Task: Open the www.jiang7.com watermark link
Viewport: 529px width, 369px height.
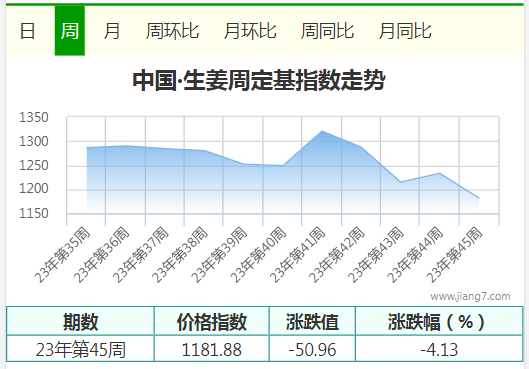Action: point(470,296)
